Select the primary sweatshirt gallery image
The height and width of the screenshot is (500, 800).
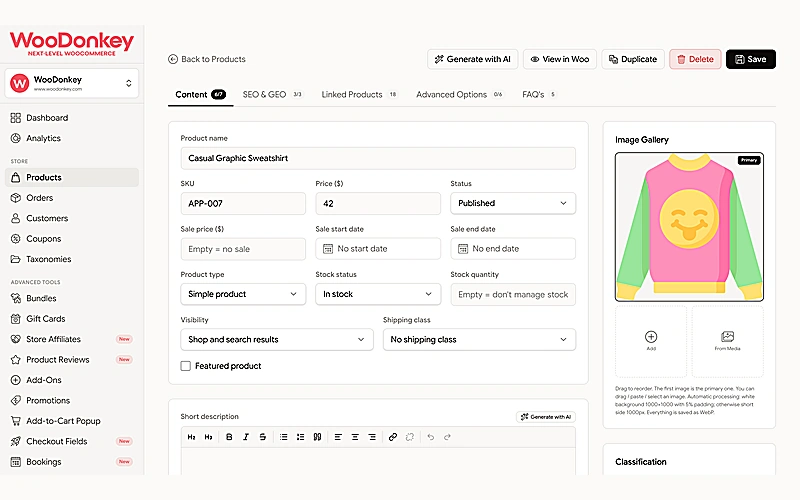pos(689,227)
